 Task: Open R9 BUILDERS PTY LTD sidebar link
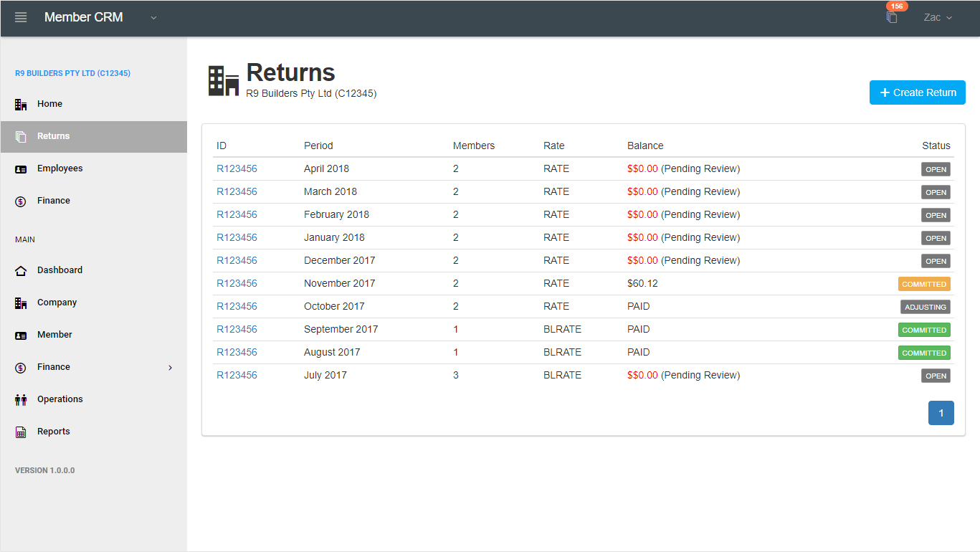pyautogui.click(x=72, y=73)
